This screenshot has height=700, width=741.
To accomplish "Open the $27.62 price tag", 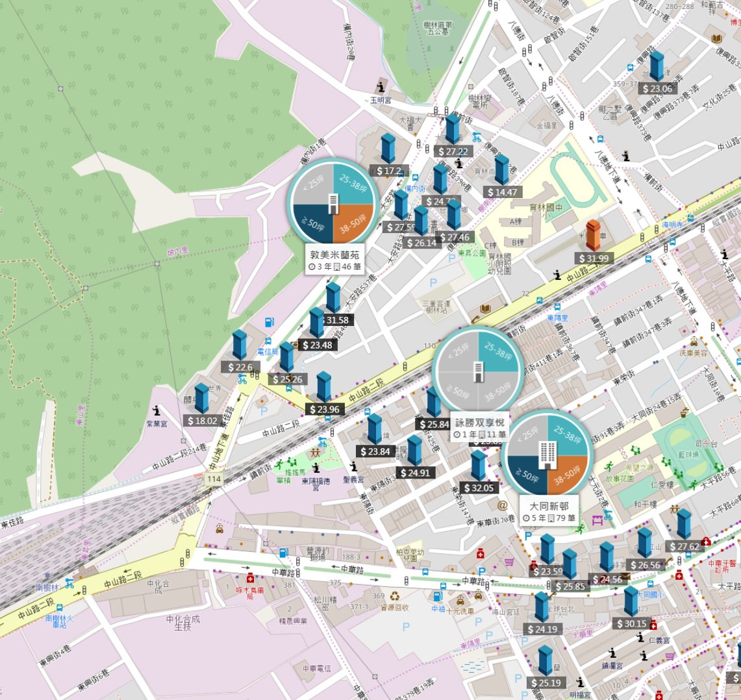I will point(684,546).
